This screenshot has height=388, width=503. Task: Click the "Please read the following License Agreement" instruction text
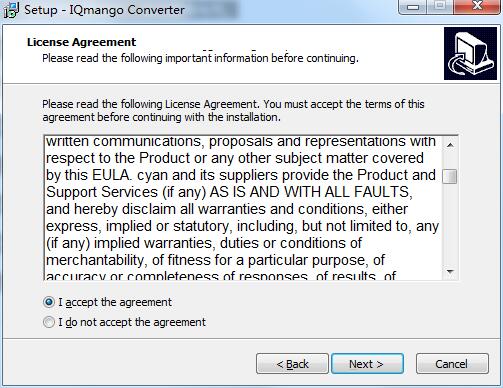pos(233,111)
